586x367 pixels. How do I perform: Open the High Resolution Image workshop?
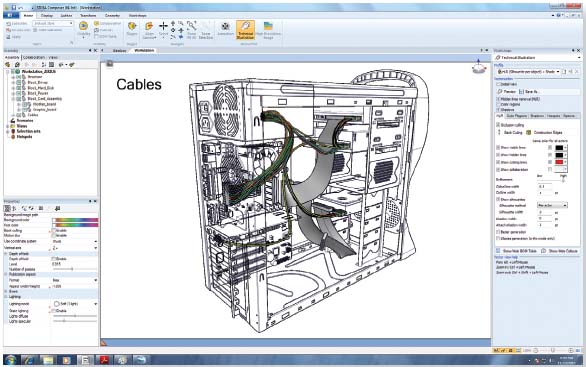coord(268,30)
